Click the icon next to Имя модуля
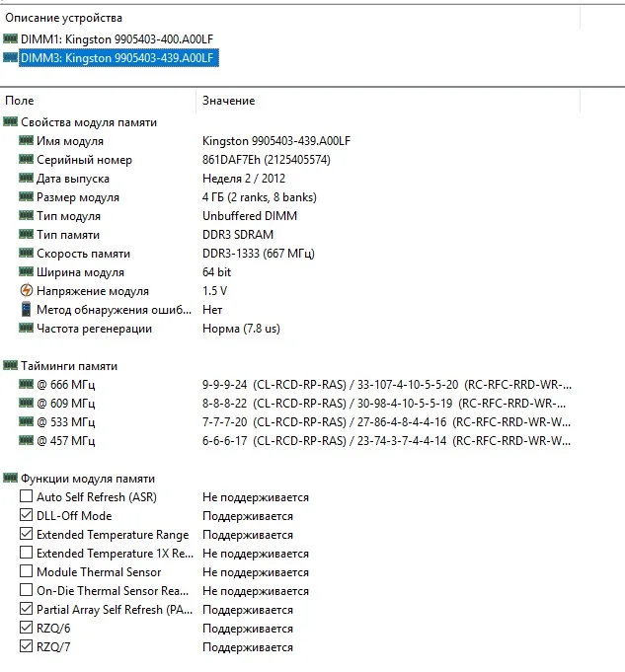625x672 pixels. [27, 140]
